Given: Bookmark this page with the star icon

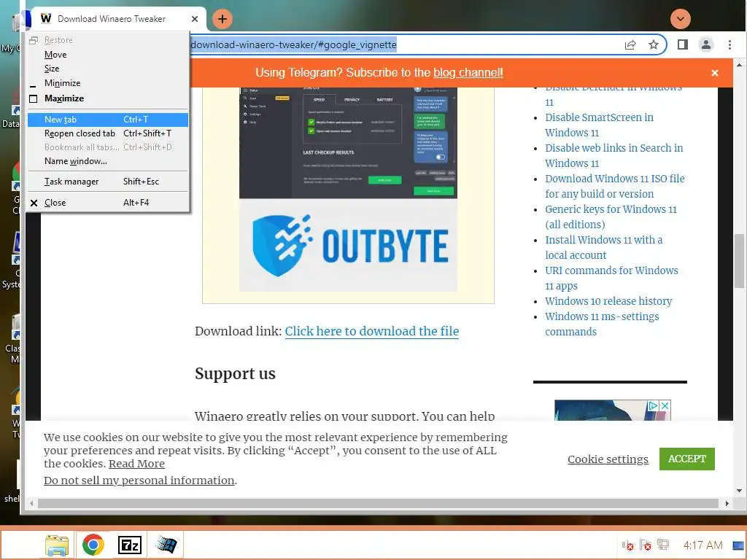Looking at the screenshot, I should click(654, 44).
